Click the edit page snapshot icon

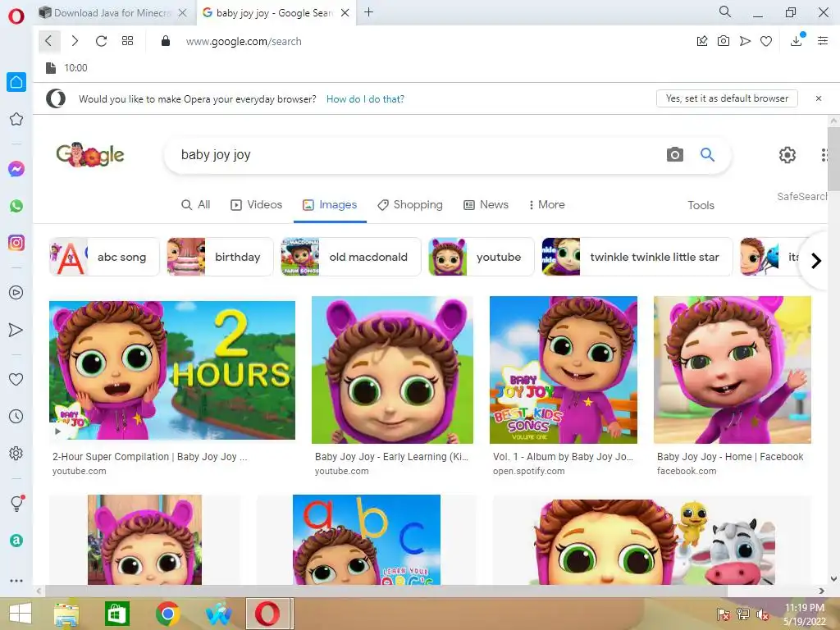click(702, 41)
